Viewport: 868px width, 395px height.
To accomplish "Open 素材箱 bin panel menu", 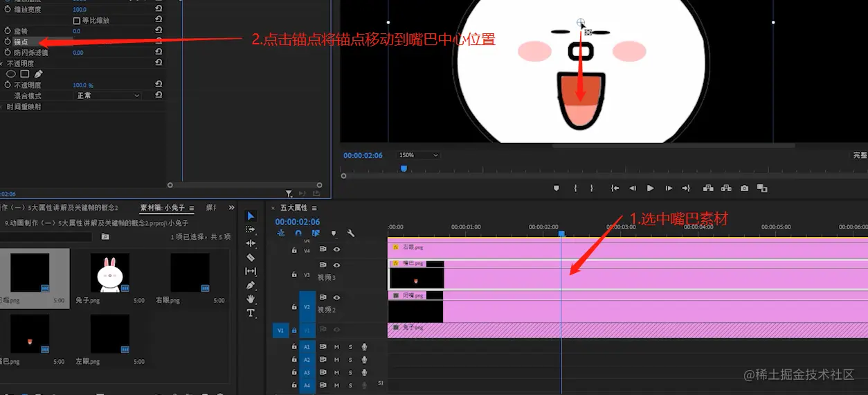I will [x=192, y=208].
